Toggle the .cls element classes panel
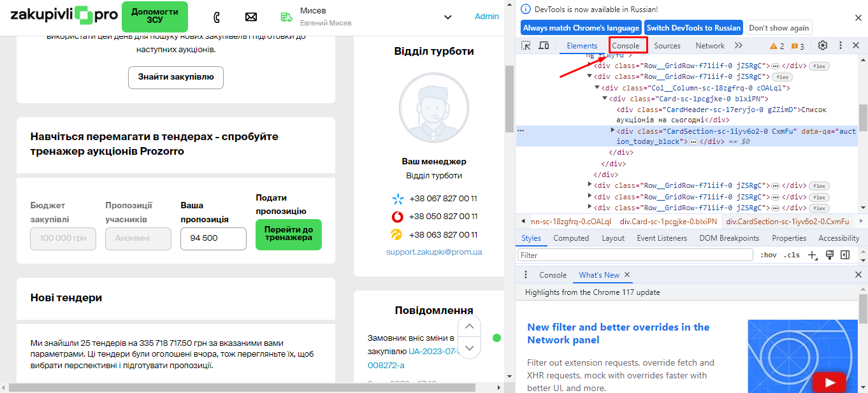Screen dimensions: 868x393 pos(792,255)
